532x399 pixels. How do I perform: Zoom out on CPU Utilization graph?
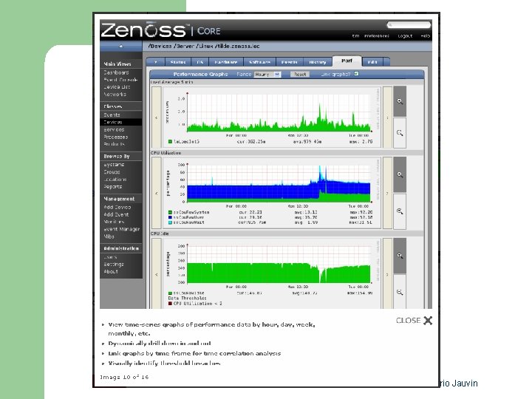400,211
